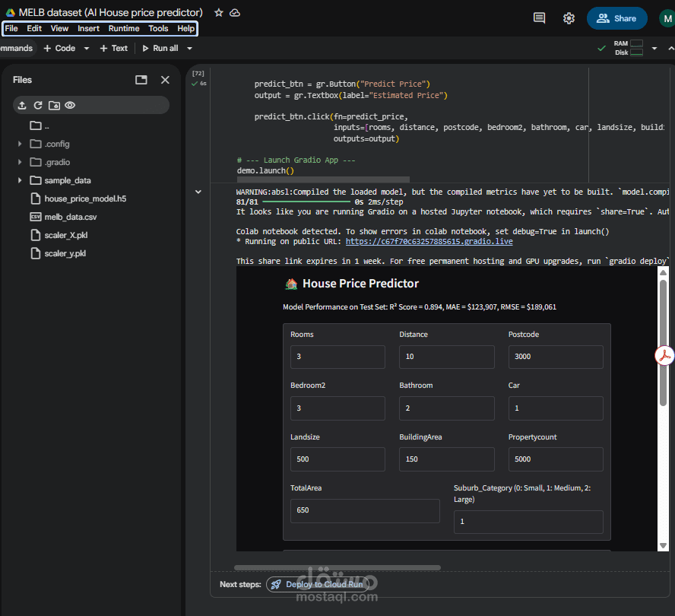This screenshot has height=616, width=675.
Task: Click the Share button
Action: (616, 18)
